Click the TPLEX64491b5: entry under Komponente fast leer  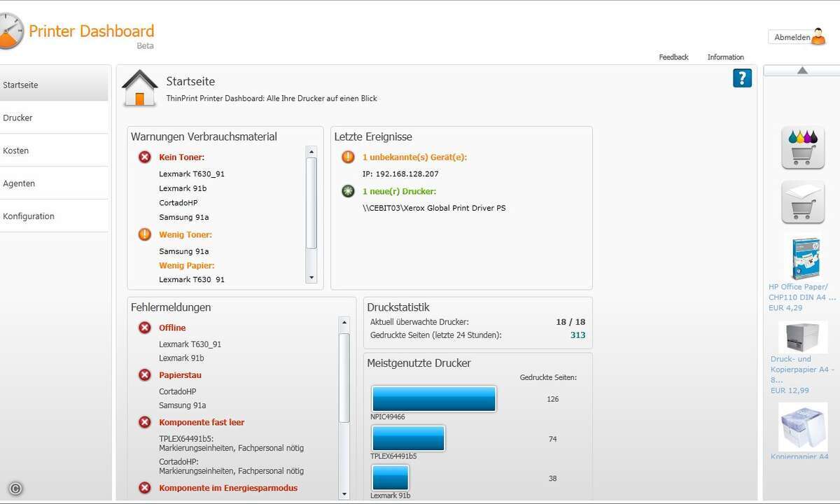pos(186,439)
